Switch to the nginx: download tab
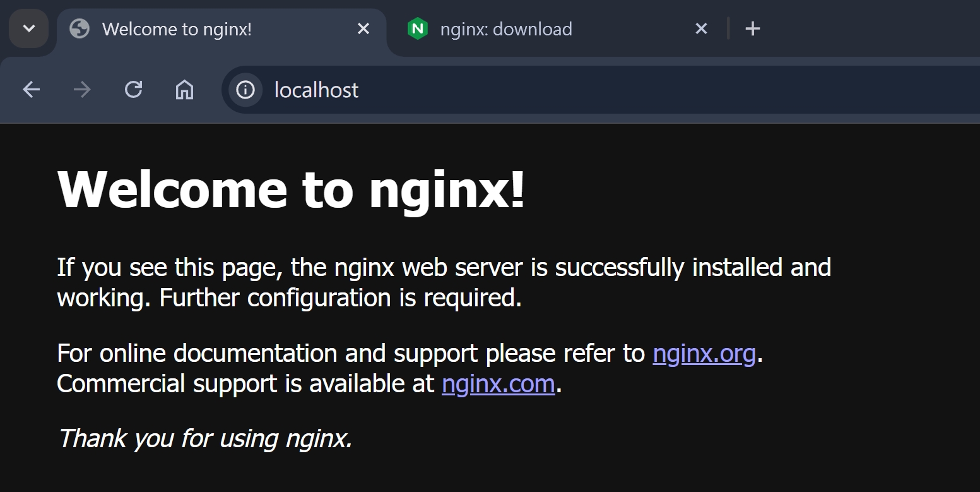This screenshot has height=492, width=980. (x=554, y=29)
